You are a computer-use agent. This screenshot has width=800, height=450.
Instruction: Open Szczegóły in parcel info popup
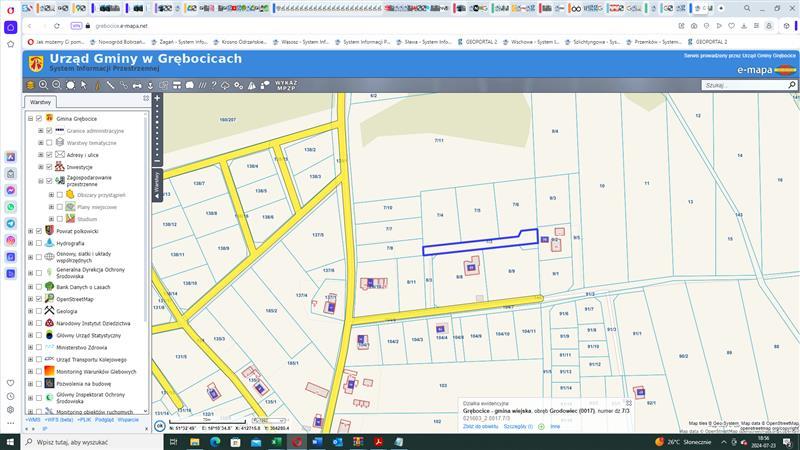(518, 427)
